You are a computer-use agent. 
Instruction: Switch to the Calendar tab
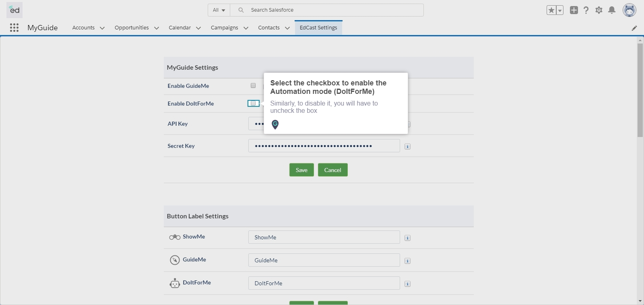[180, 27]
